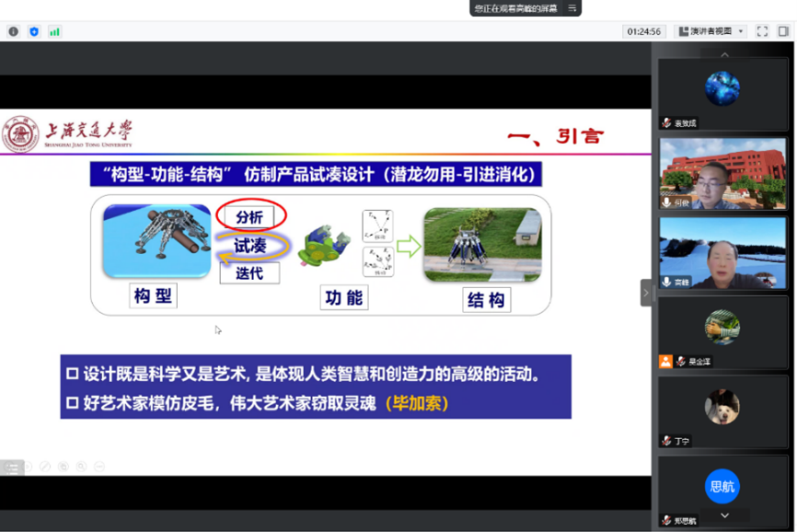797x532 pixels.
Task: Select the video tile with the red building background
Action: pyautogui.click(x=722, y=174)
